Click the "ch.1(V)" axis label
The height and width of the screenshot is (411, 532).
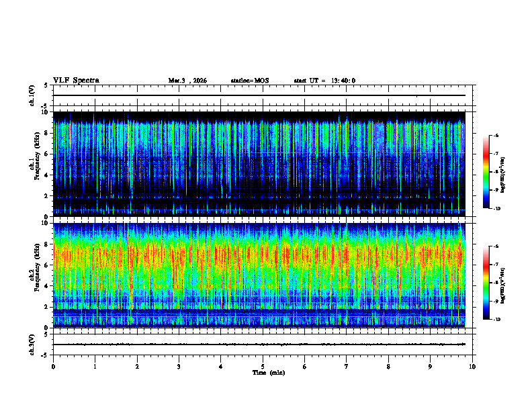32,95
